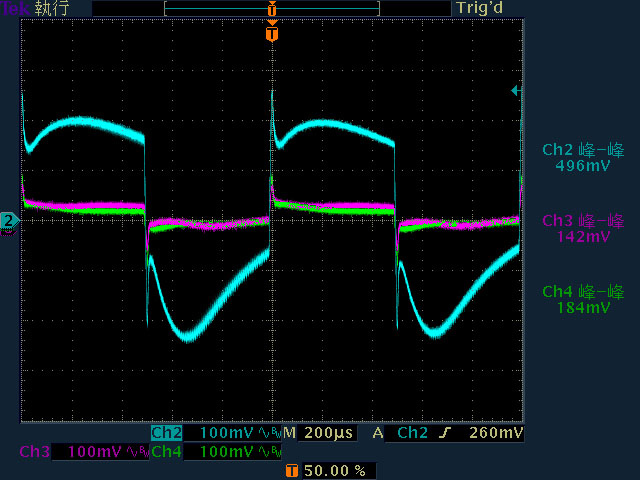Click the cyan trigger level arrow
640x480 pixels.
coord(516,90)
